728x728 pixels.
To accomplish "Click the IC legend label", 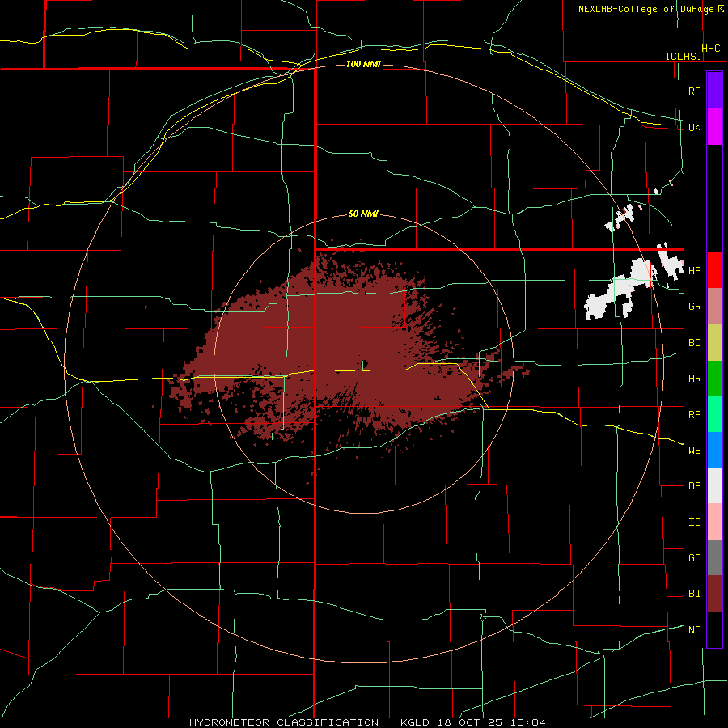I will [x=694, y=522].
